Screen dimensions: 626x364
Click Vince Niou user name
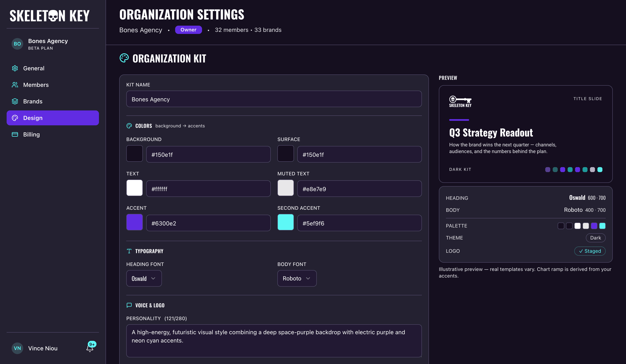[x=43, y=348]
